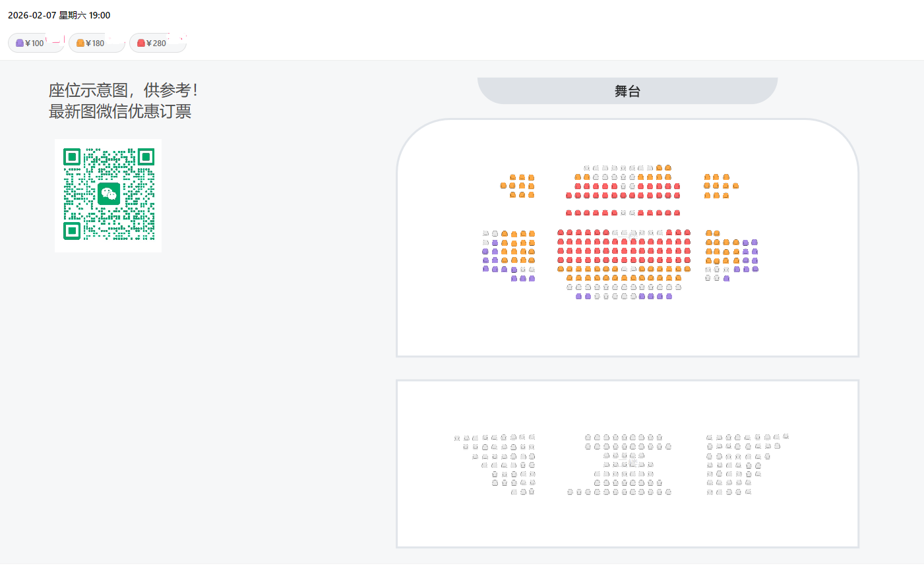Click the WeChat QR code image

point(108,195)
